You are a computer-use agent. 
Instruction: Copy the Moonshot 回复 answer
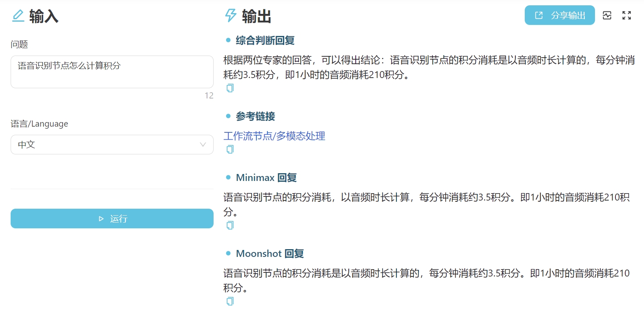230,301
